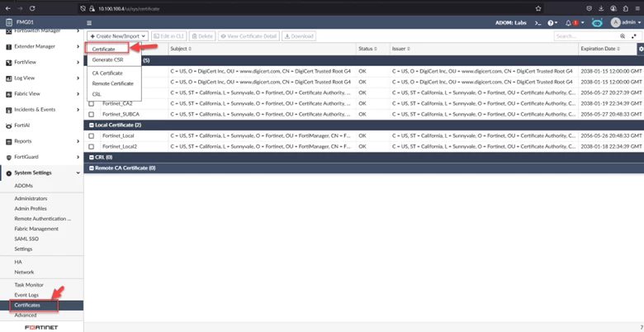
Task: Open the Administrators sidebar link
Action: coord(31,198)
